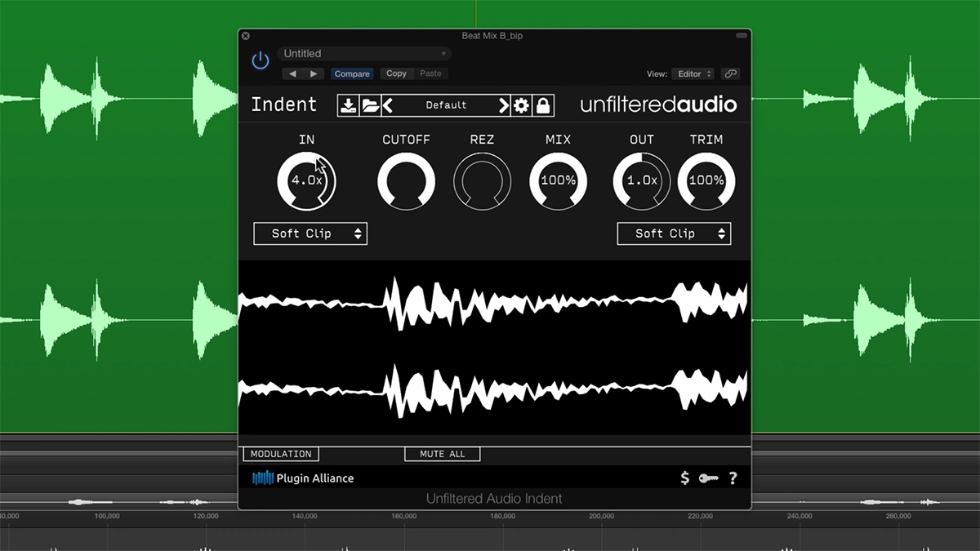This screenshot has height=551, width=980.
Task: Click the dollar sign purchase icon
Action: [x=684, y=478]
